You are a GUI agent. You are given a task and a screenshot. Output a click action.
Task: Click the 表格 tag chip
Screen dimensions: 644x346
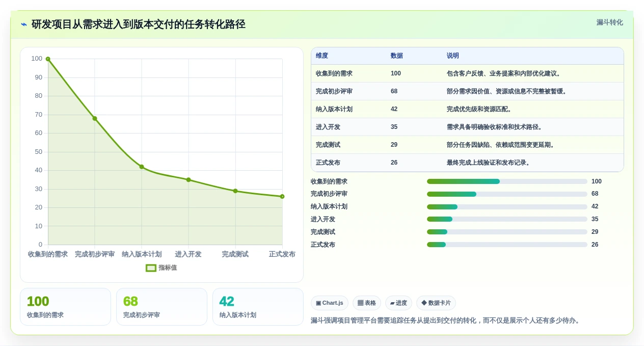(x=367, y=303)
